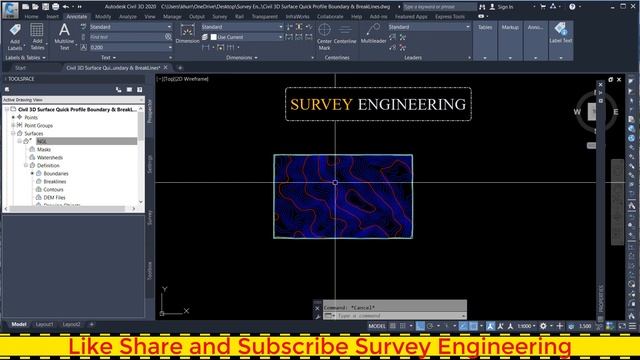Click the binoculars search icon
The height and width of the screenshot is (360, 640).
(482, 7)
